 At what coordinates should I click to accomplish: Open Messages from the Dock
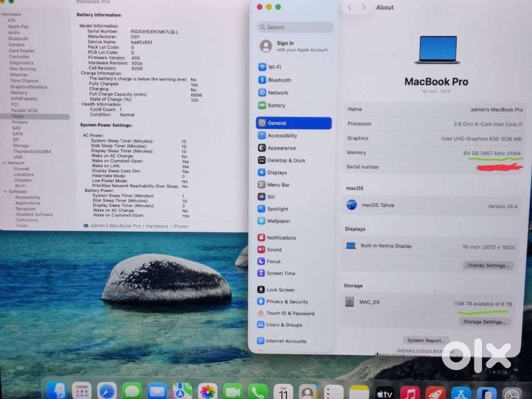pos(132,391)
